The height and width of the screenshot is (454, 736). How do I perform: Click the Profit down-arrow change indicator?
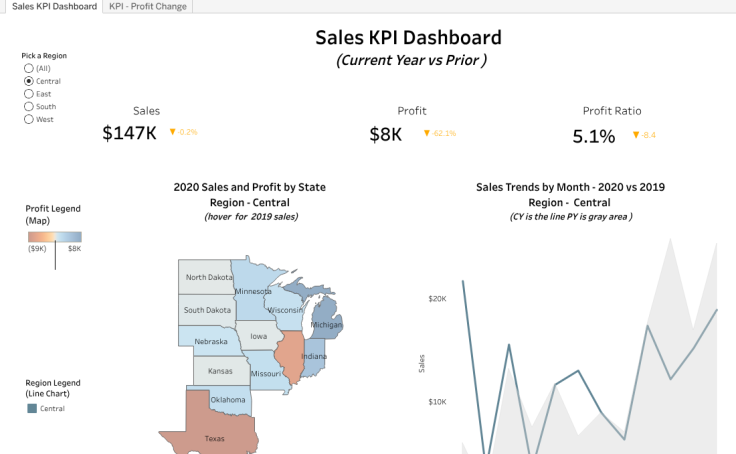[x=427, y=132]
